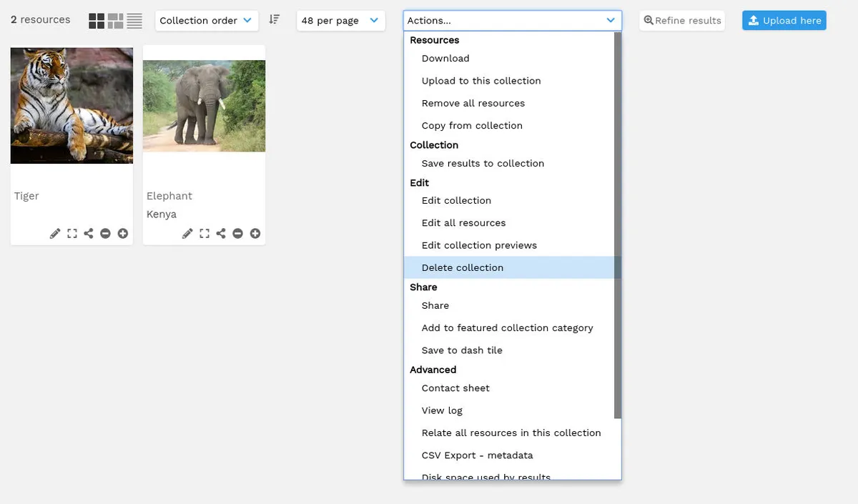This screenshot has height=504, width=858.
Task: Switch to list view layout
Action: click(x=134, y=21)
